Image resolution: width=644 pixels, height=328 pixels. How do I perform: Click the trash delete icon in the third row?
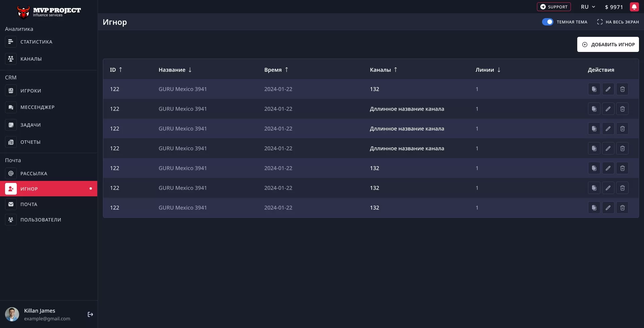(x=622, y=129)
